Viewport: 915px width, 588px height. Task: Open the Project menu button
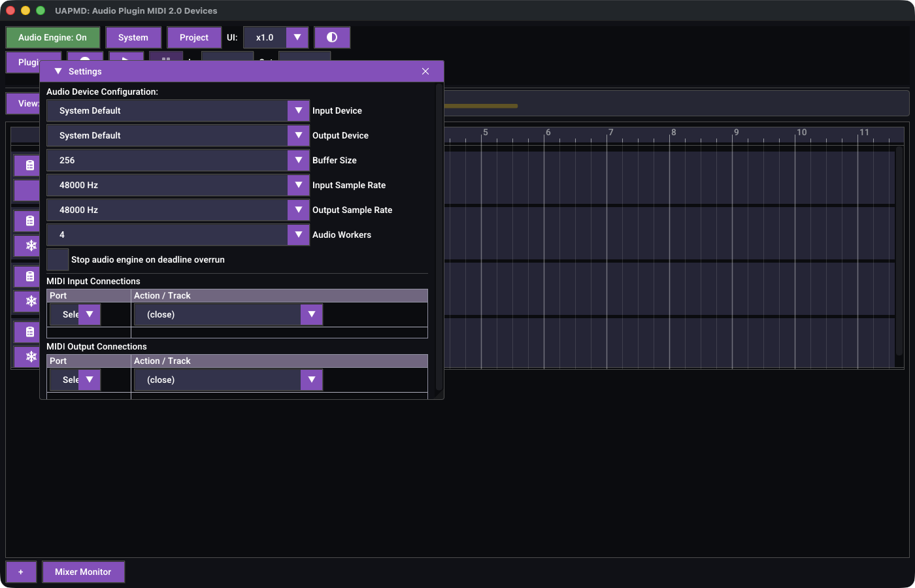[194, 38]
